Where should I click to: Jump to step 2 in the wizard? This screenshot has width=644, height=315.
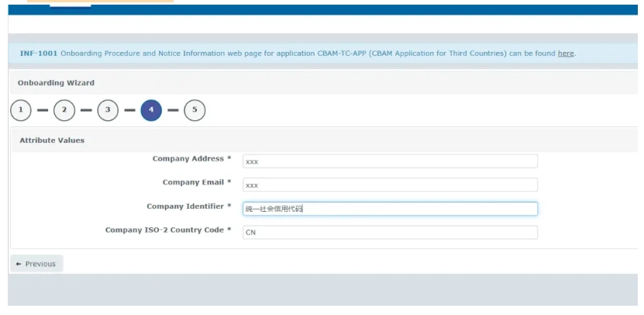coord(64,111)
